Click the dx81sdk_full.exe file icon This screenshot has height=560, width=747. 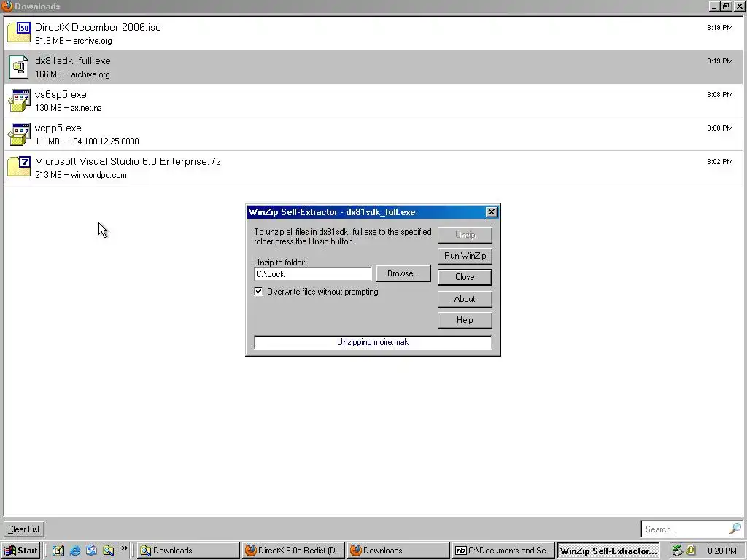coord(19,66)
